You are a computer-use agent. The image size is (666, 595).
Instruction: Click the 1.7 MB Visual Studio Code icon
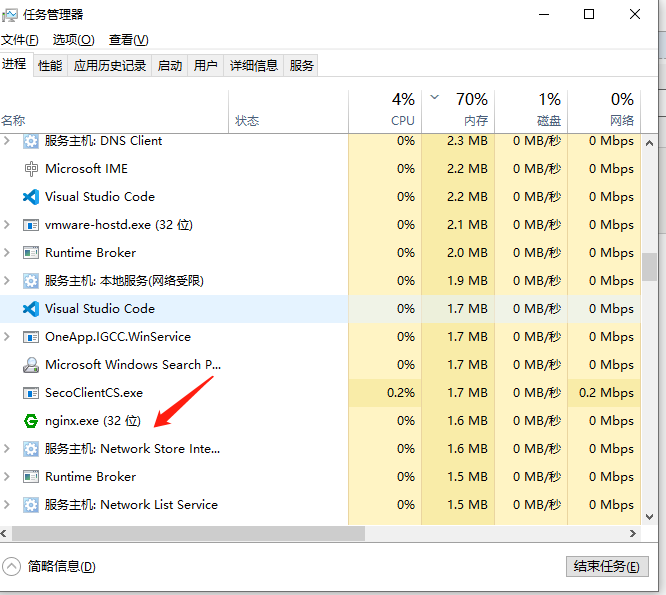31,309
